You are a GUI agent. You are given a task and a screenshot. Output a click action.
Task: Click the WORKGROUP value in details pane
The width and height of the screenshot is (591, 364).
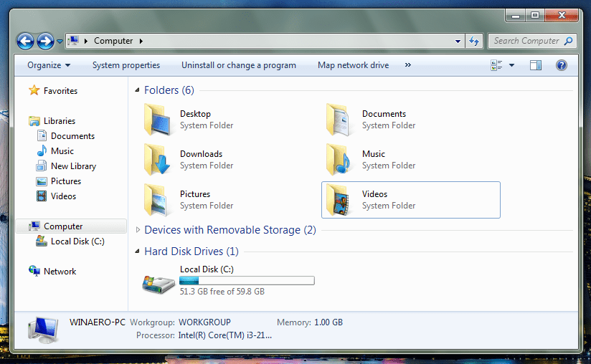tap(204, 322)
